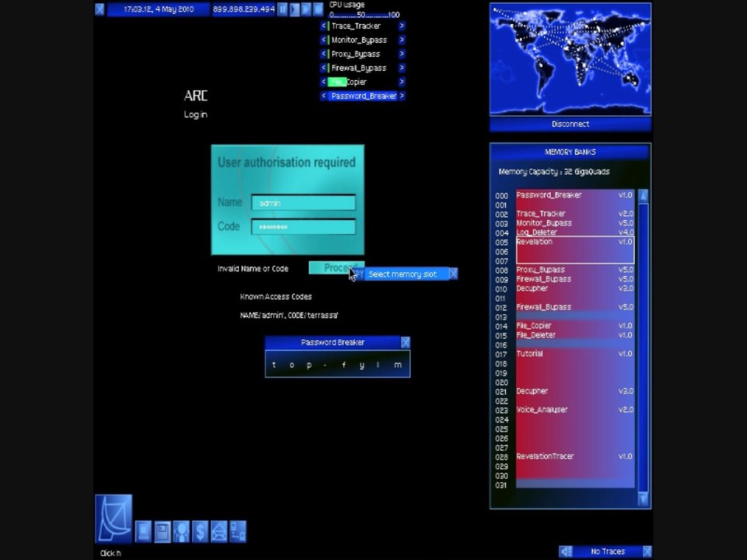Screen dimensions: 747x560
Task: Open the software menu satellite dish icon
Action: tap(114, 519)
